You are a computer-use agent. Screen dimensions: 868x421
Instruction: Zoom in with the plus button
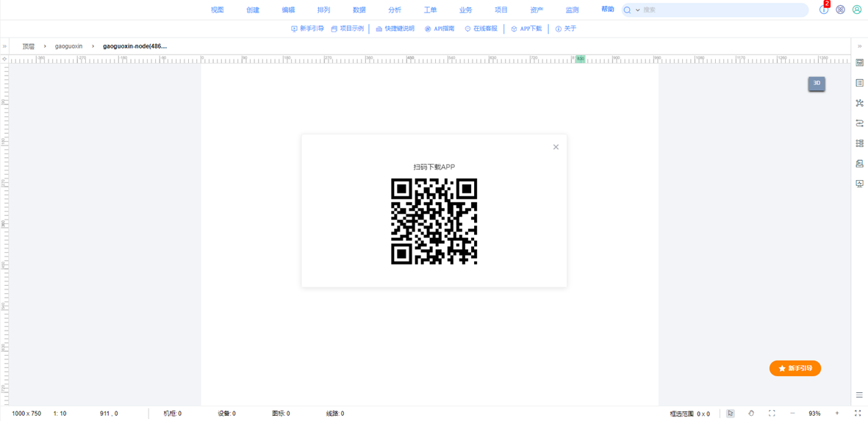point(836,413)
